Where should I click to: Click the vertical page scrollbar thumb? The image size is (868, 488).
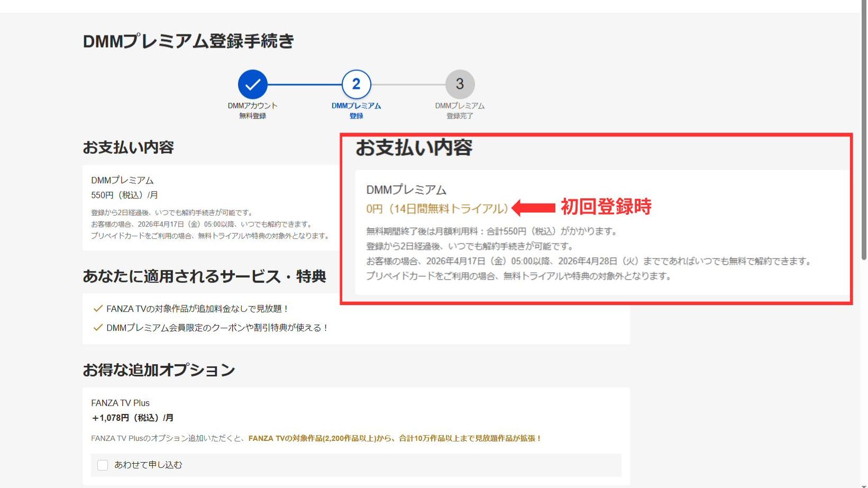click(863, 132)
